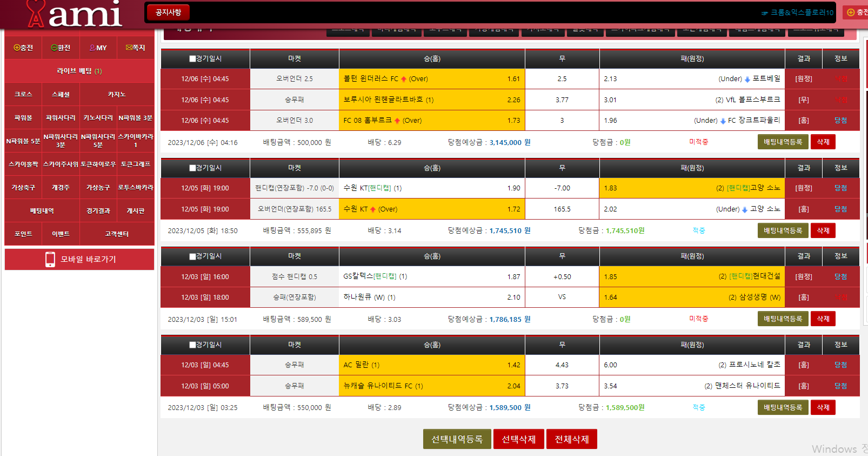Open the 포인트 page
This screenshot has height=456, width=868.
23,234
